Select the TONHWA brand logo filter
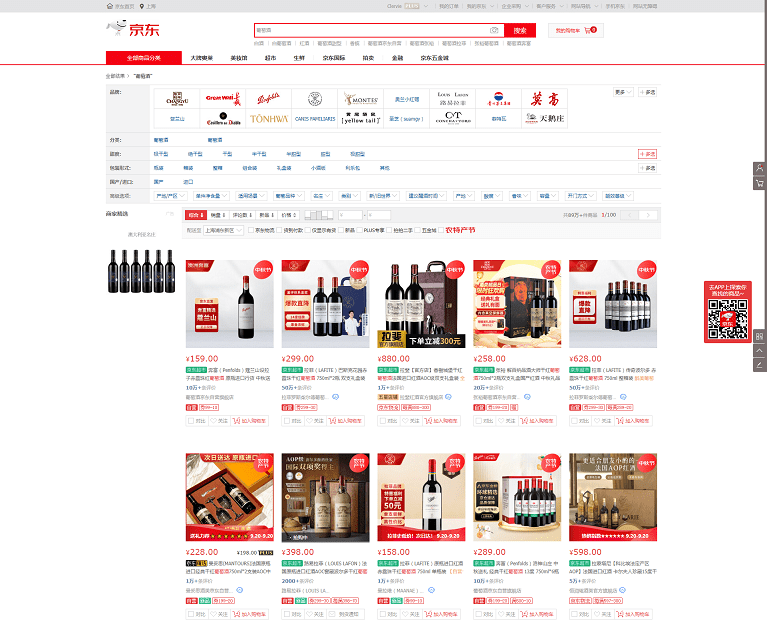Image resolution: width=767 pixels, height=628 pixels. tap(269, 119)
